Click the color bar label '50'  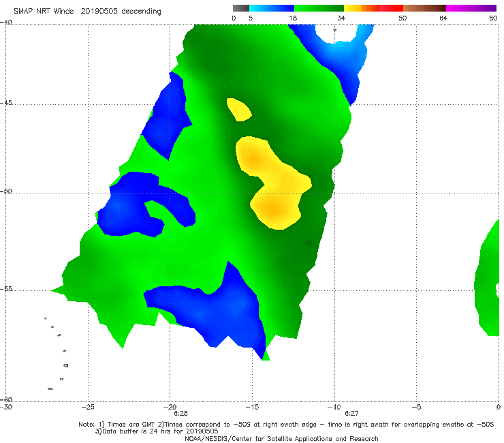point(403,18)
